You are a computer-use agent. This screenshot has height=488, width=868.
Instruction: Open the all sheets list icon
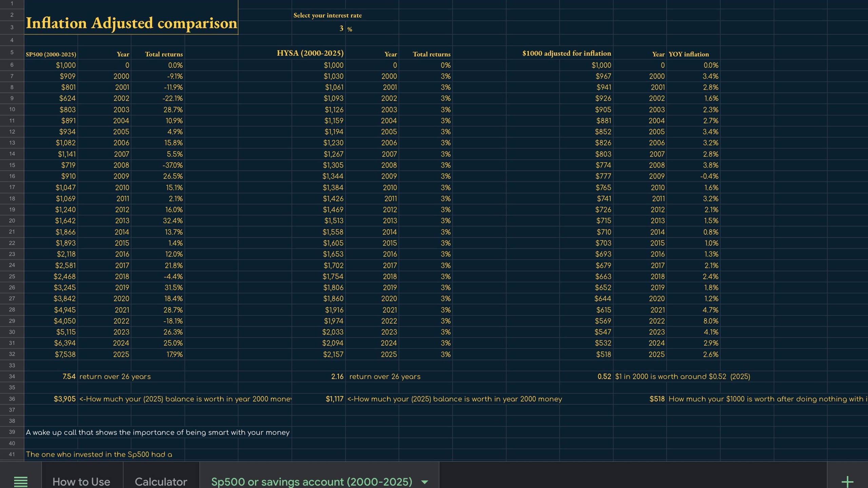pyautogui.click(x=20, y=481)
